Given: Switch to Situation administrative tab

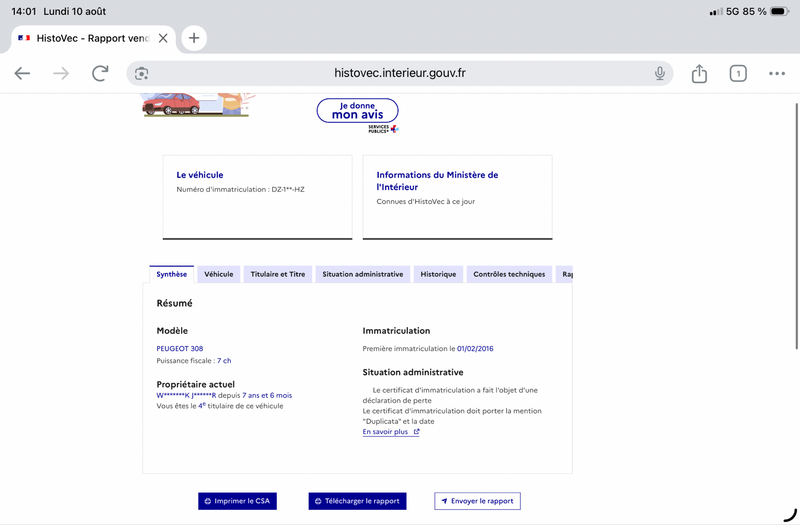Looking at the screenshot, I should point(362,274).
